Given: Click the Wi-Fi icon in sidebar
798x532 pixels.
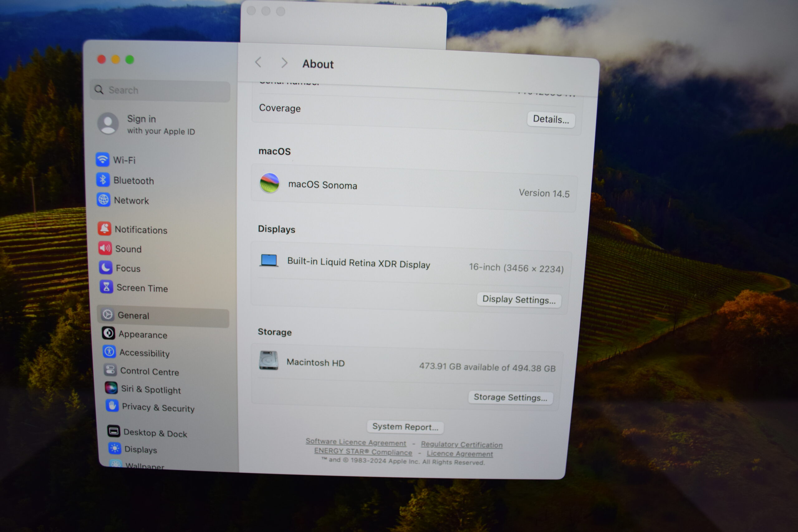Looking at the screenshot, I should tap(103, 160).
